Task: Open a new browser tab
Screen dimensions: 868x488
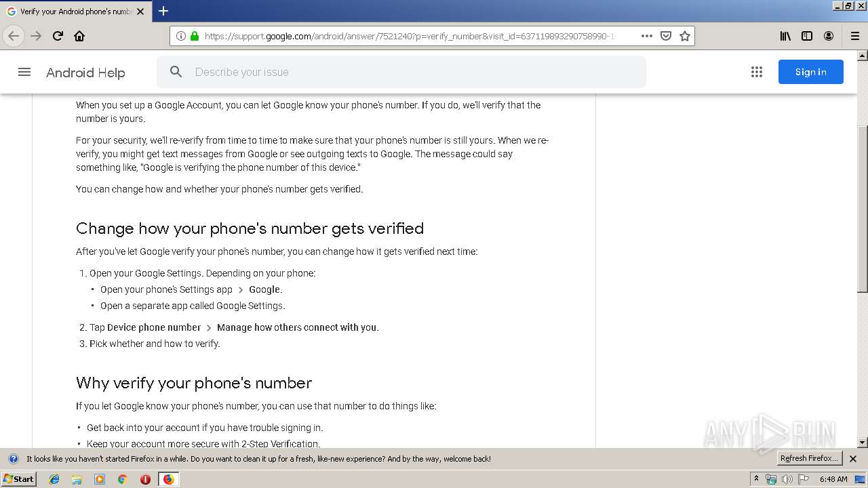Action: 163,11
